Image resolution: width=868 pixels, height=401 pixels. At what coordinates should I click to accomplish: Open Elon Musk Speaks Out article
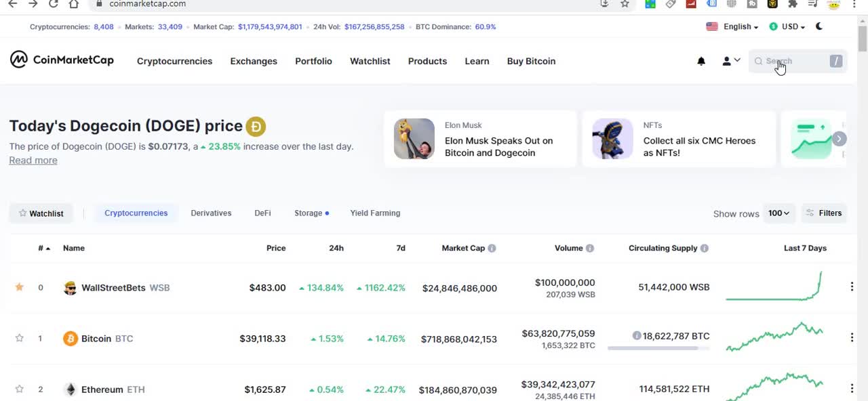[480, 139]
